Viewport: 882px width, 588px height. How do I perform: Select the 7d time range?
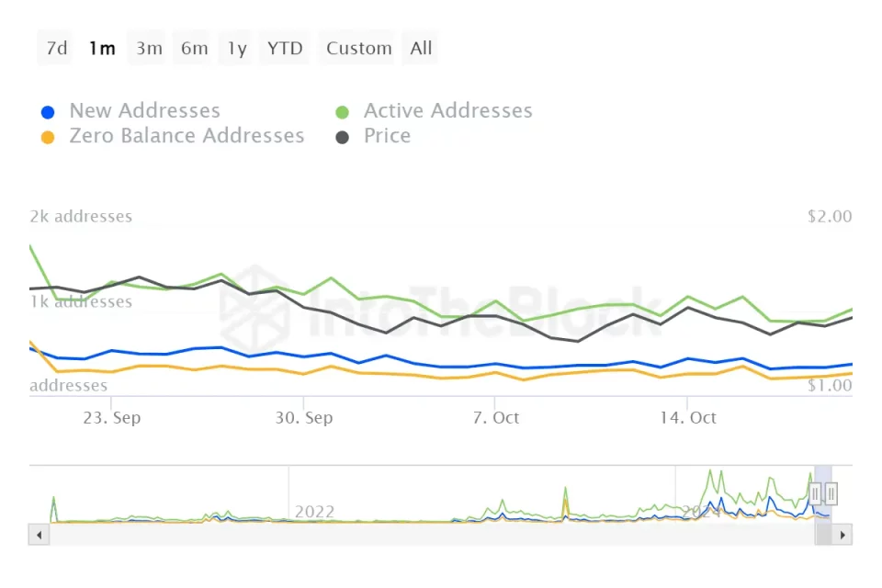point(57,49)
